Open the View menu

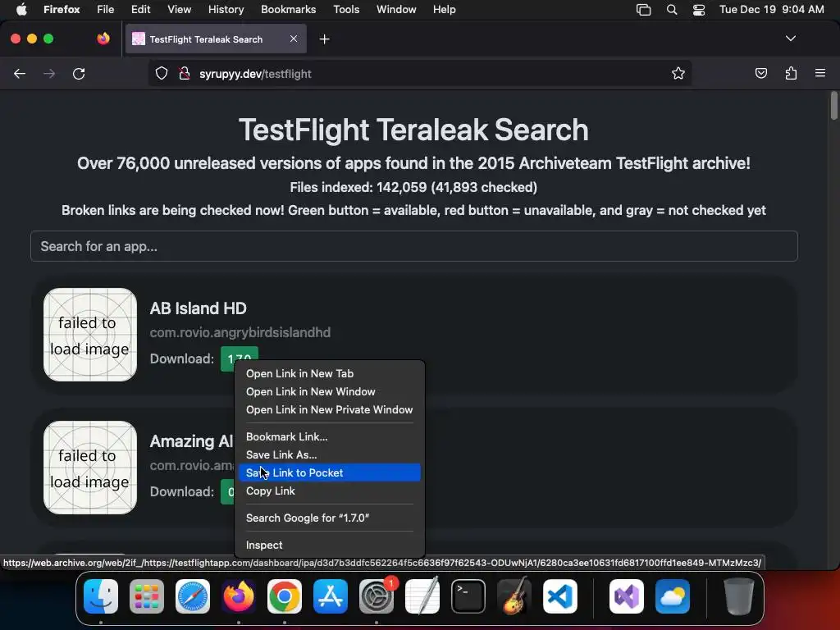click(179, 10)
